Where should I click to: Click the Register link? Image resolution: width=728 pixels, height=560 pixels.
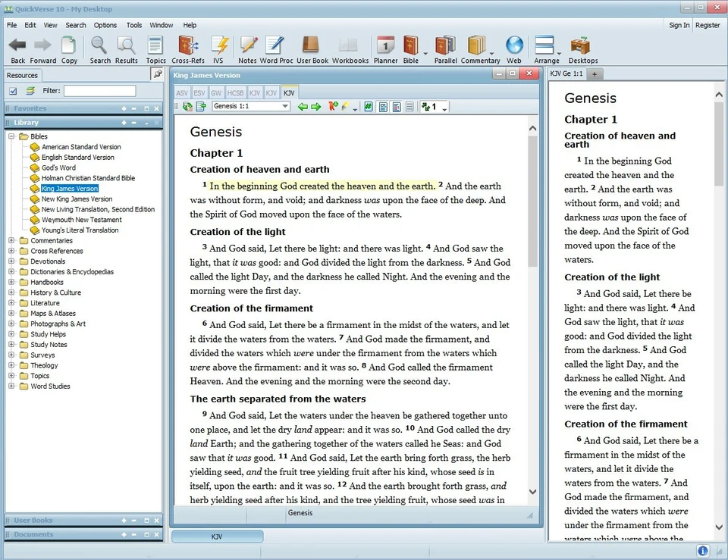coord(708,24)
